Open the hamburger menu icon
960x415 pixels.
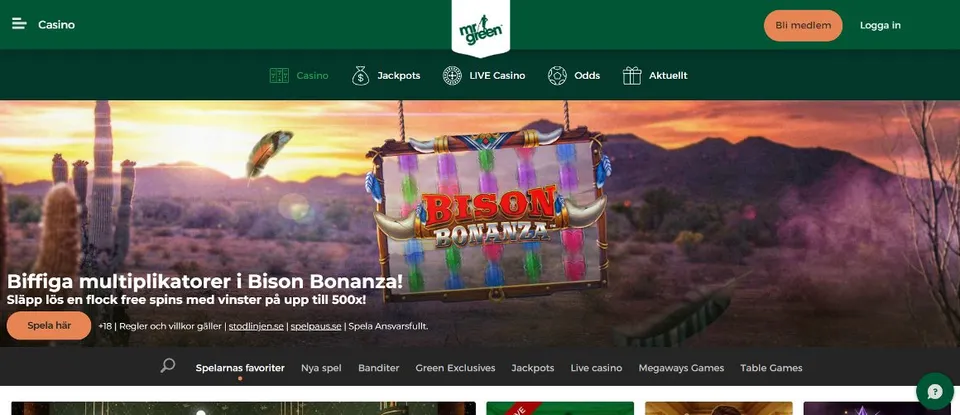(x=19, y=24)
